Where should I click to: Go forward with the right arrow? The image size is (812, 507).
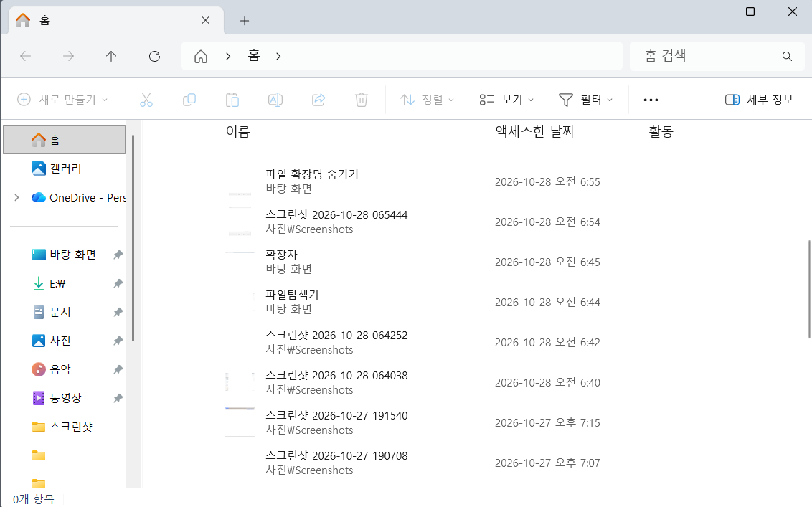pyautogui.click(x=68, y=56)
